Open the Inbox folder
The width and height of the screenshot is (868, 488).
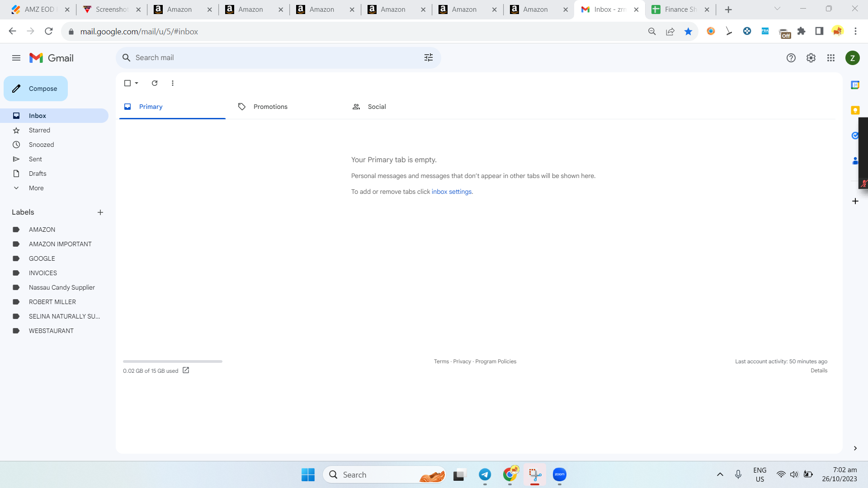(x=54, y=116)
